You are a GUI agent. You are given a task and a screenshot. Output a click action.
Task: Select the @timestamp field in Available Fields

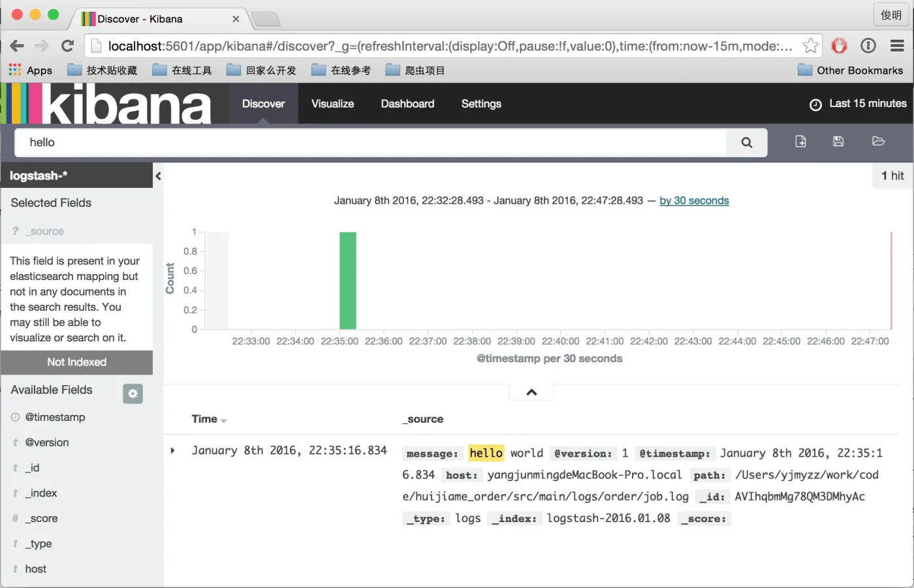coord(55,417)
